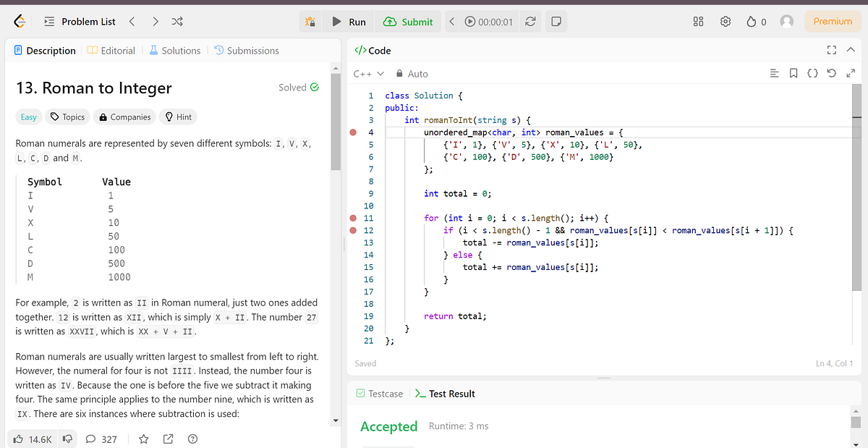Click the streak flame counter
Image resolution: width=868 pixels, height=448 pixels.
tap(756, 22)
